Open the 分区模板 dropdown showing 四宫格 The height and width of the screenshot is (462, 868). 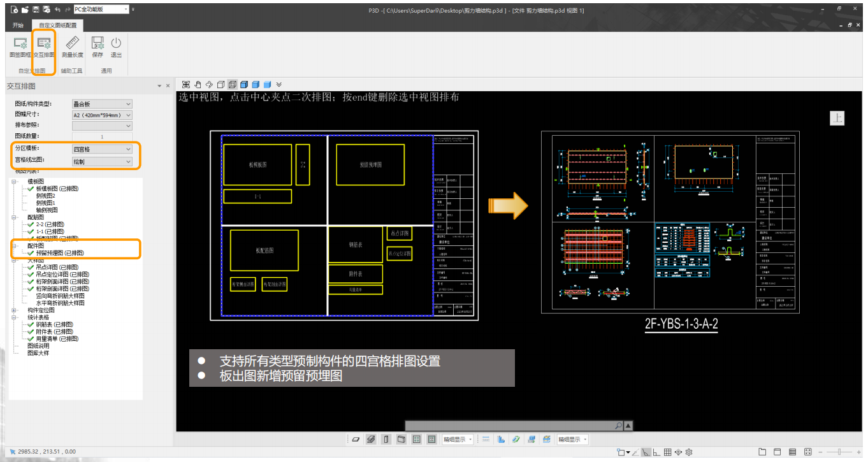pos(102,149)
